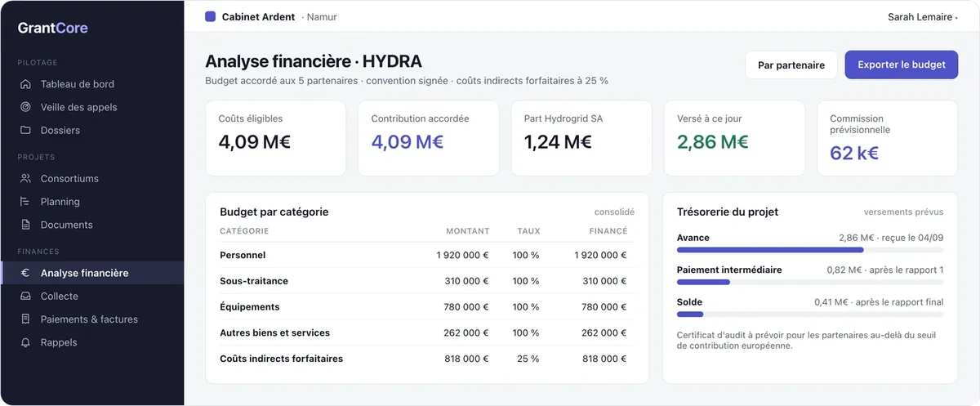Click the euro icon for Analyse financière
Viewport: 980px width, 406px height.
[25, 273]
